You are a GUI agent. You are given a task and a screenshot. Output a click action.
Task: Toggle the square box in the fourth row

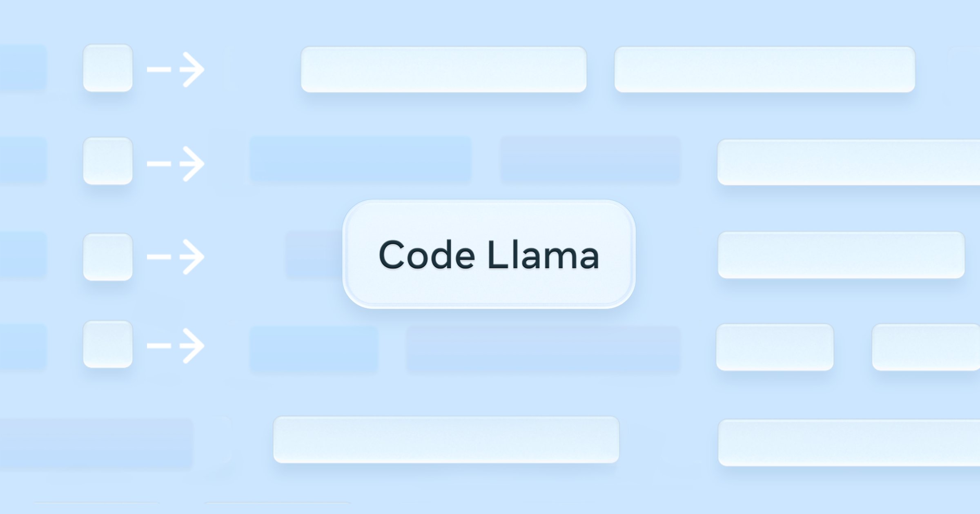[108, 344]
